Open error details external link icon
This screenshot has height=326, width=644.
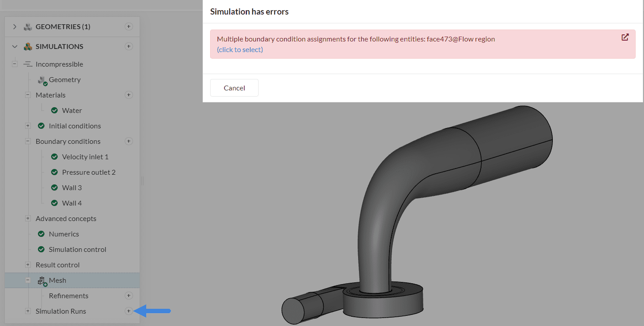click(x=625, y=37)
